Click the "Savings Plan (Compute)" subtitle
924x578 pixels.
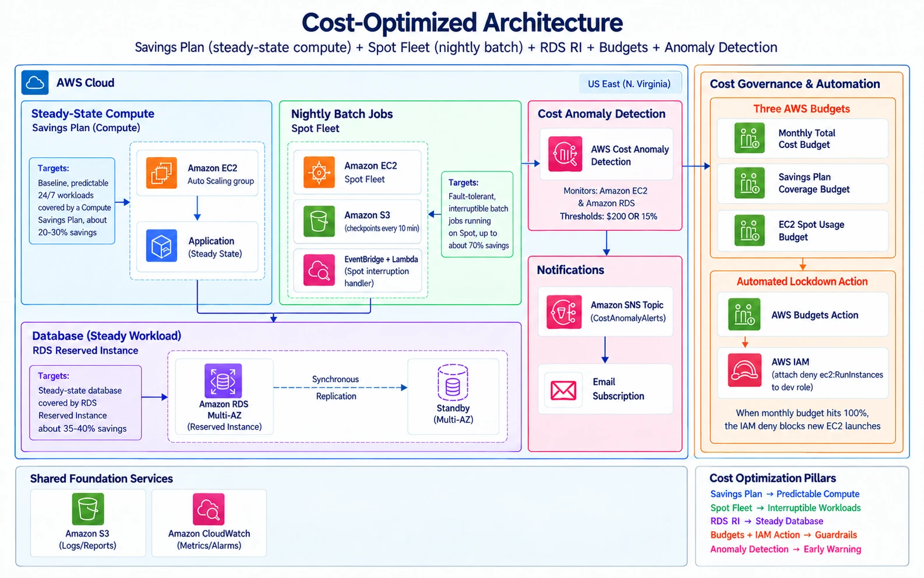click(x=86, y=128)
